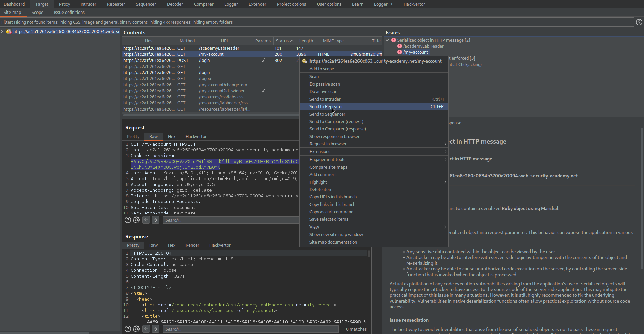Click the site map filter bar
Screen dimensions: 644x334
tap(317, 22)
